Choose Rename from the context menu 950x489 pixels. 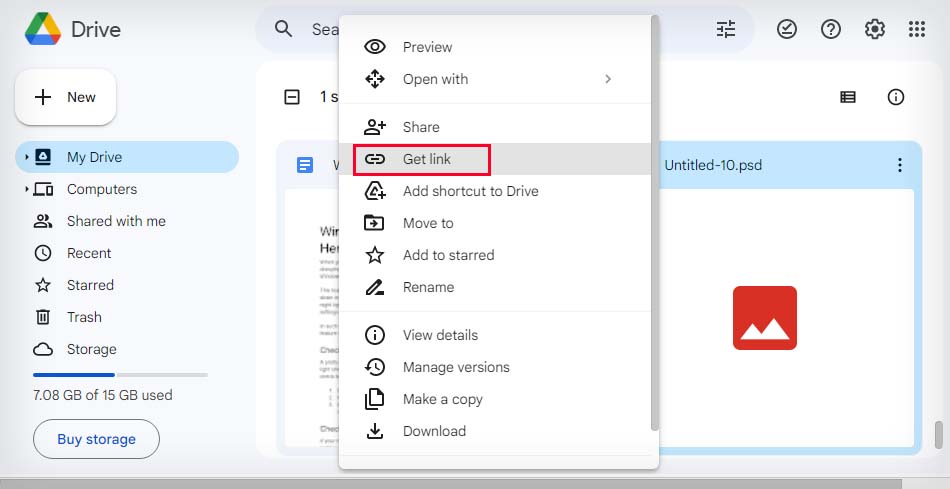tap(495, 287)
